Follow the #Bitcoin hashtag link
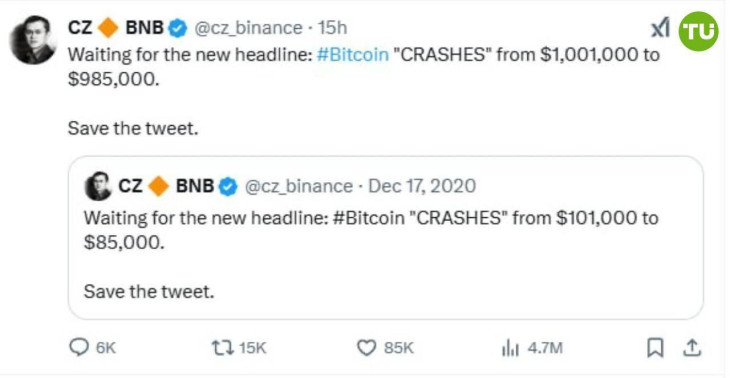730x378 pixels. coord(352,55)
